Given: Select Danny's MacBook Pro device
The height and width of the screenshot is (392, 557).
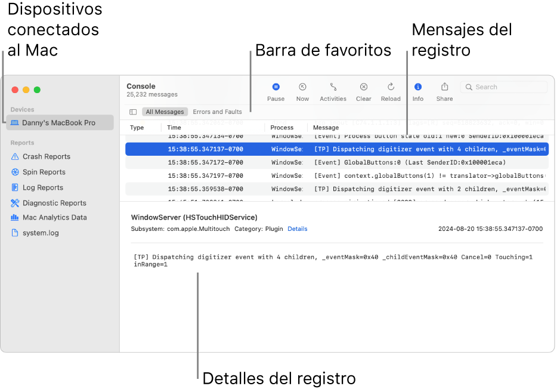Looking at the screenshot, I should coord(60,122).
